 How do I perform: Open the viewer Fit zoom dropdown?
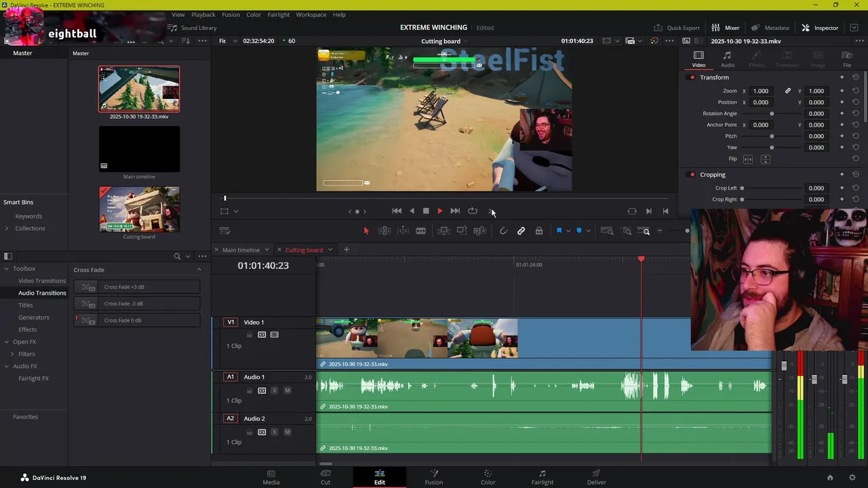[228, 41]
